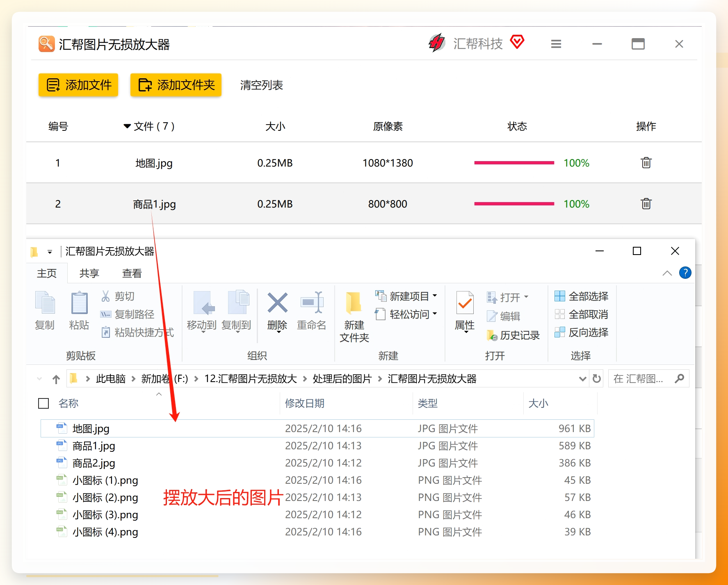Click 全部选择 in the ribbon
The height and width of the screenshot is (585, 728).
click(x=582, y=296)
